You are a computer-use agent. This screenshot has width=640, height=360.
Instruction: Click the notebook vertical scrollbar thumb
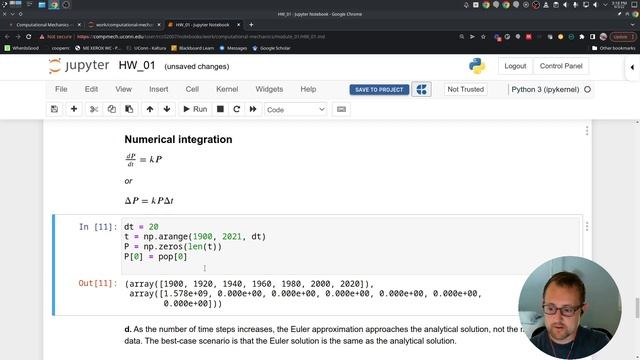click(637, 308)
